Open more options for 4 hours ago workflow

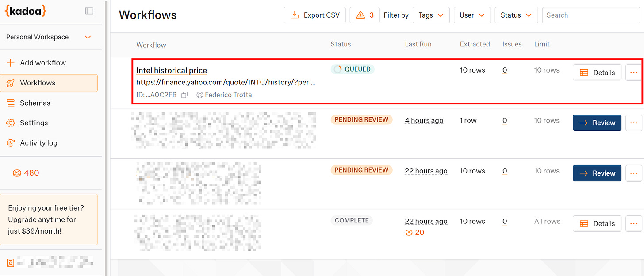(633, 123)
